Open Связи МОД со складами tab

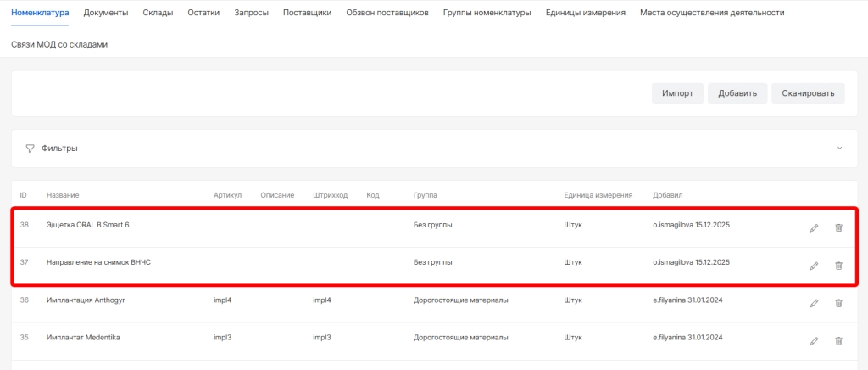[x=59, y=44]
